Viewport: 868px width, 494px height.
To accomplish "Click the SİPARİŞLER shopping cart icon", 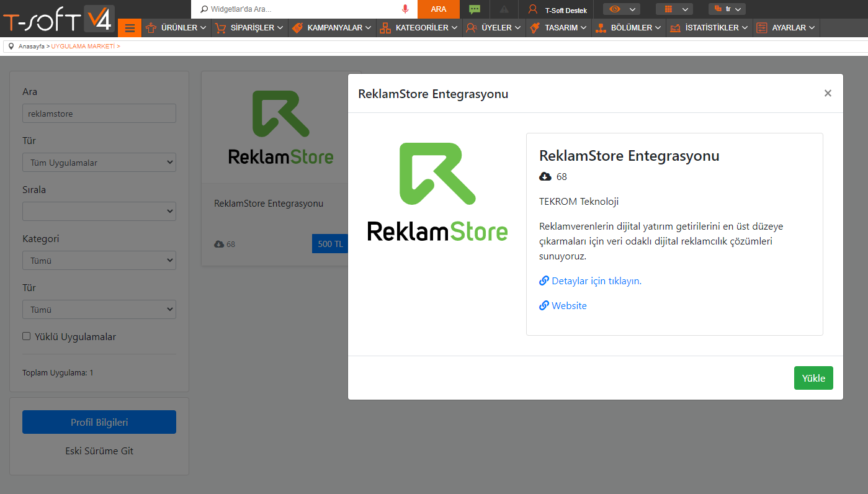I will 220,28.
